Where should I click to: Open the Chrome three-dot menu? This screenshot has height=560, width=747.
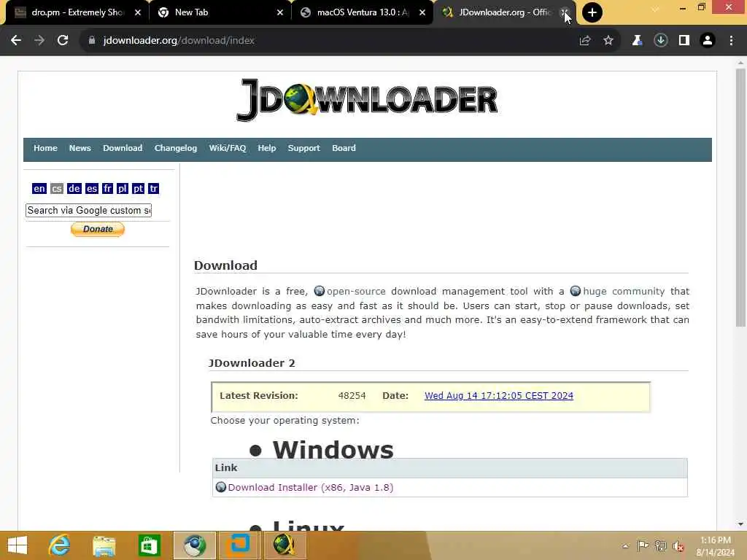point(731,41)
